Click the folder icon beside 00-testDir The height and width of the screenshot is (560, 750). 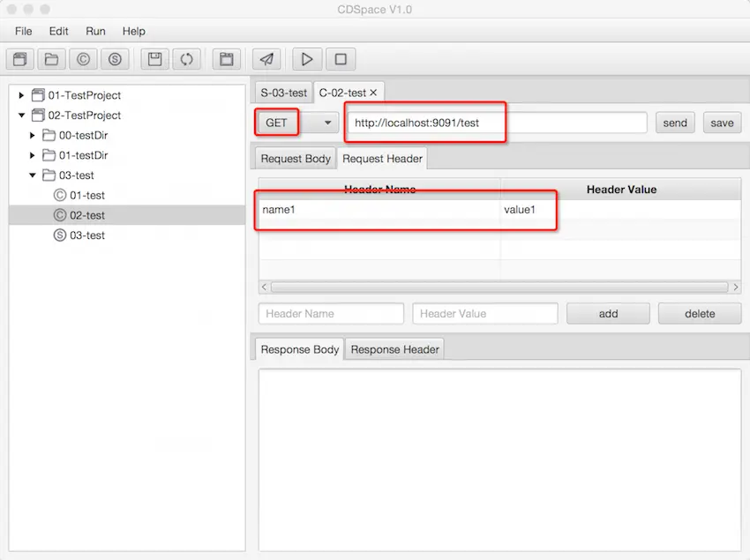click(49, 135)
